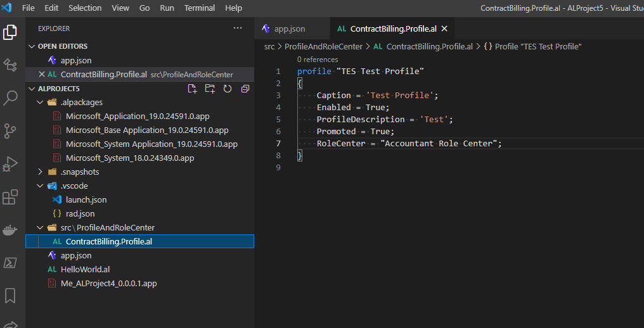Open Run and Debug view

(x=10, y=164)
